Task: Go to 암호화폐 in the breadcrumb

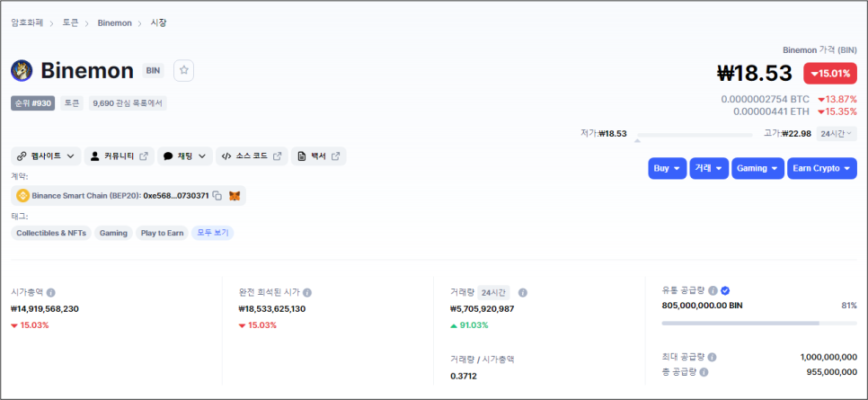Action: [x=29, y=22]
